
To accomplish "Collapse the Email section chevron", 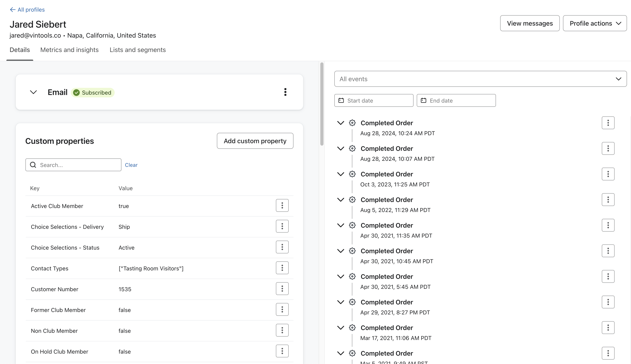I will coord(33,92).
